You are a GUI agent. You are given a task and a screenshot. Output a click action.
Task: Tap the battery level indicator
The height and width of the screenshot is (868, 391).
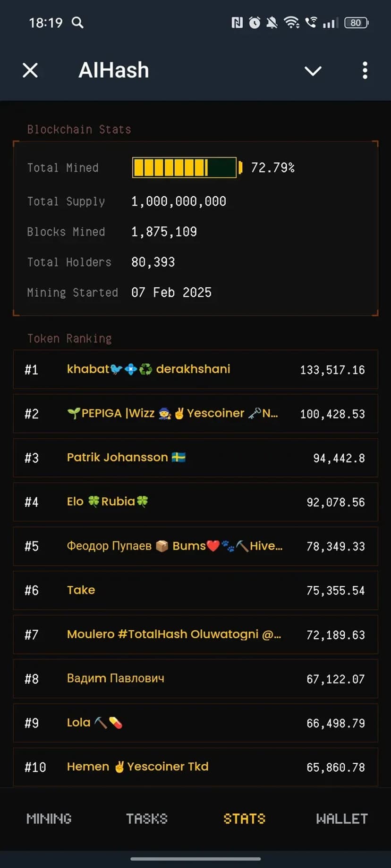tap(357, 23)
